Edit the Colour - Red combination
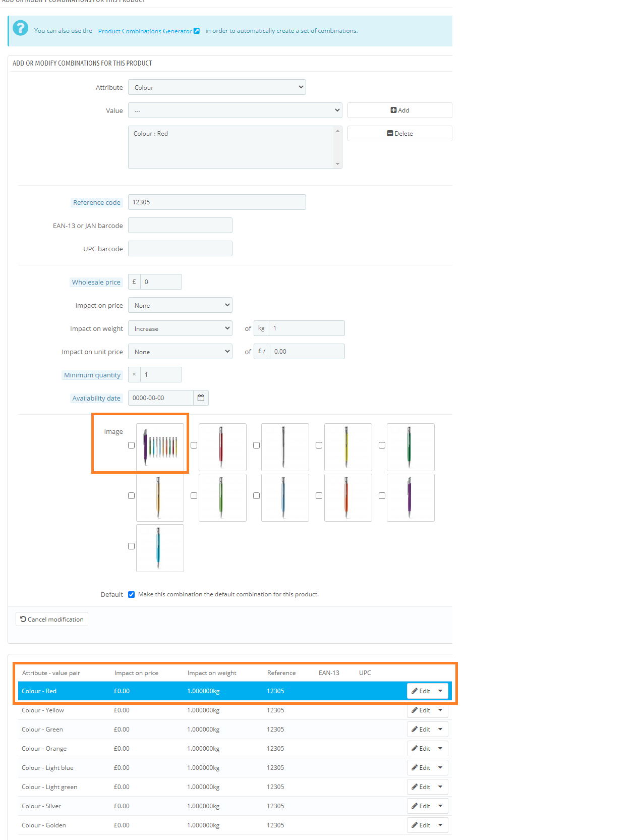This screenshot has height=840, width=644. point(421,691)
